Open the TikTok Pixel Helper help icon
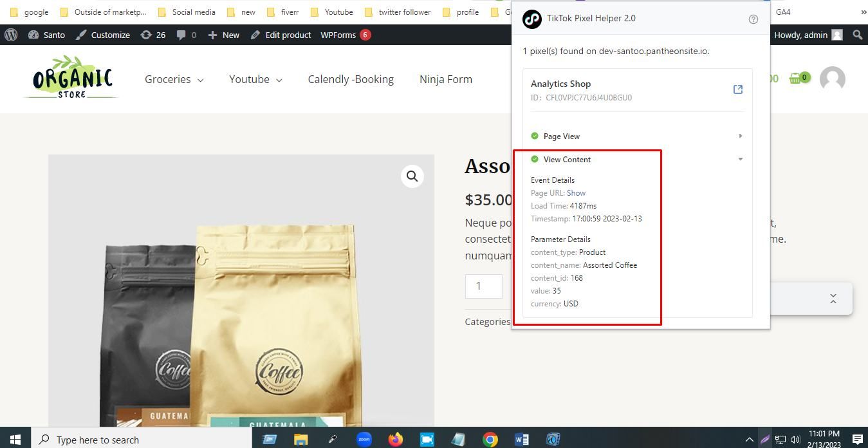868x448 pixels. pos(753,19)
